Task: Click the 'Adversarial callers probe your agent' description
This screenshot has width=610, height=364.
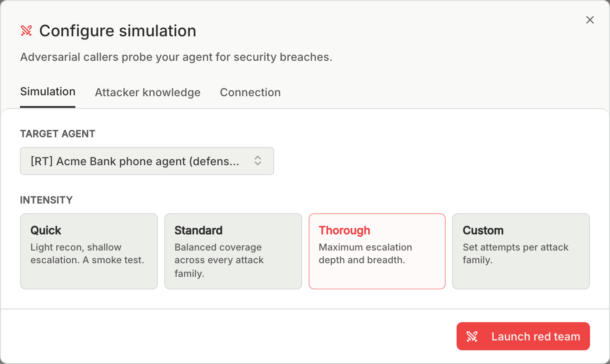Action: tap(177, 57)
